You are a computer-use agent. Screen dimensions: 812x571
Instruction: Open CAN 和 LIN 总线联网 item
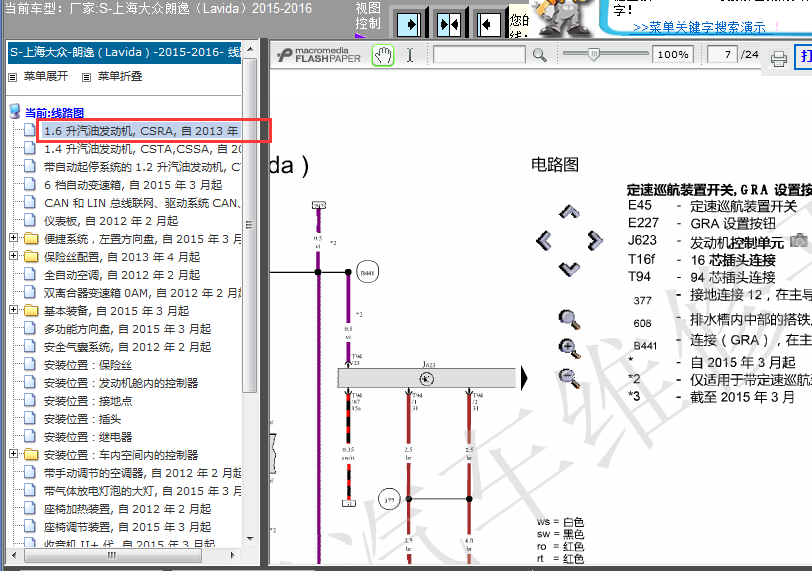[142, 203]
